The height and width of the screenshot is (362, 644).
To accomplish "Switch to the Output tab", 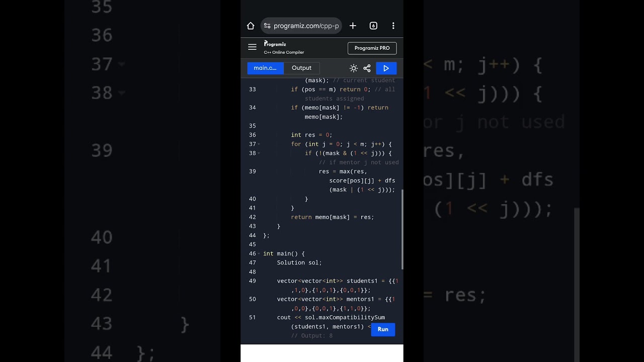I will click(x=301, y=68).
